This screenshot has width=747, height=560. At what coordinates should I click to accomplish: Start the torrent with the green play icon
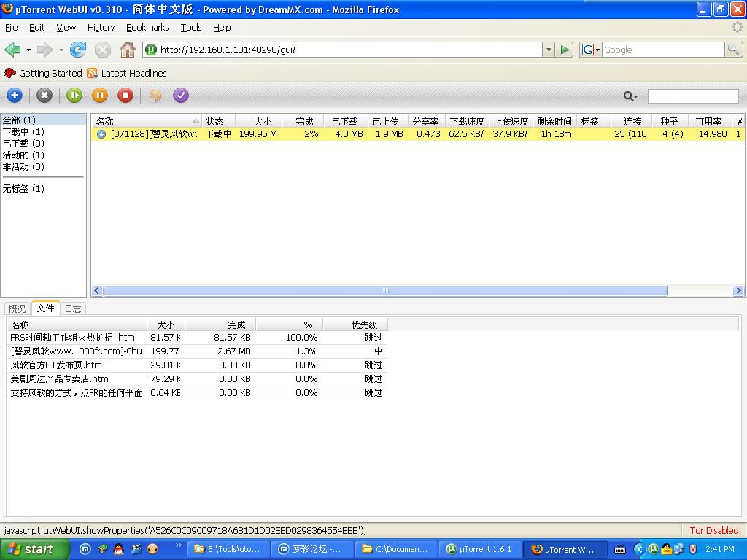(74, 96)
